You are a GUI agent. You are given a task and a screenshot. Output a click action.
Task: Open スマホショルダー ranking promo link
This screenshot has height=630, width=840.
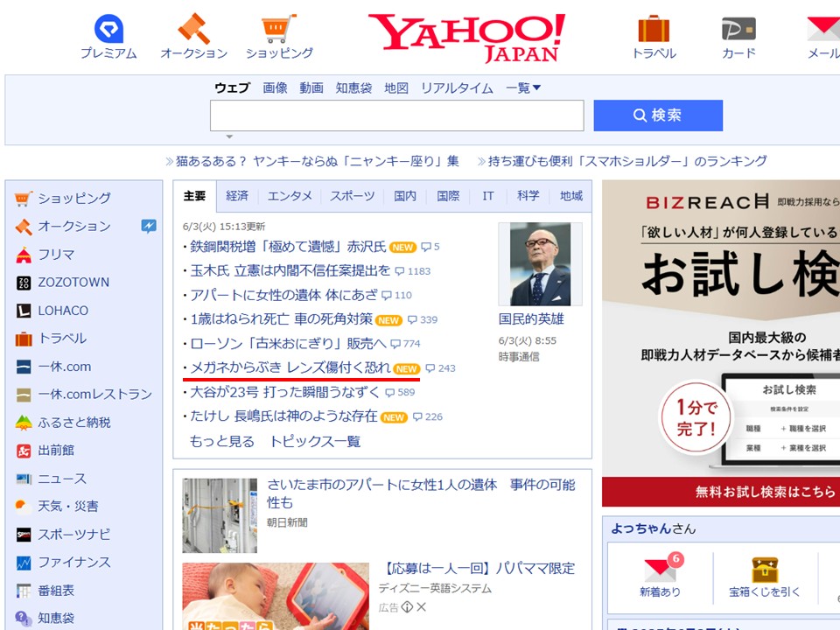[x=627, y=161]
